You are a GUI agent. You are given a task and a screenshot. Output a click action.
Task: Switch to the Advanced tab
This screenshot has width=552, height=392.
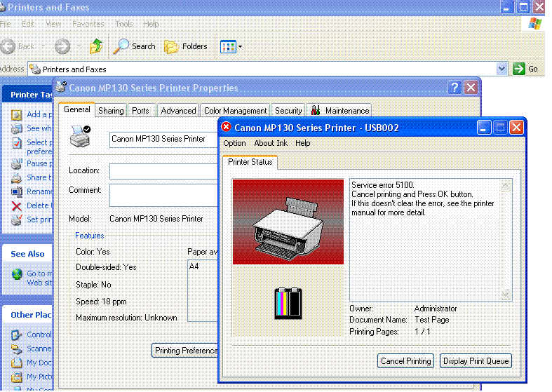[178, 111]
